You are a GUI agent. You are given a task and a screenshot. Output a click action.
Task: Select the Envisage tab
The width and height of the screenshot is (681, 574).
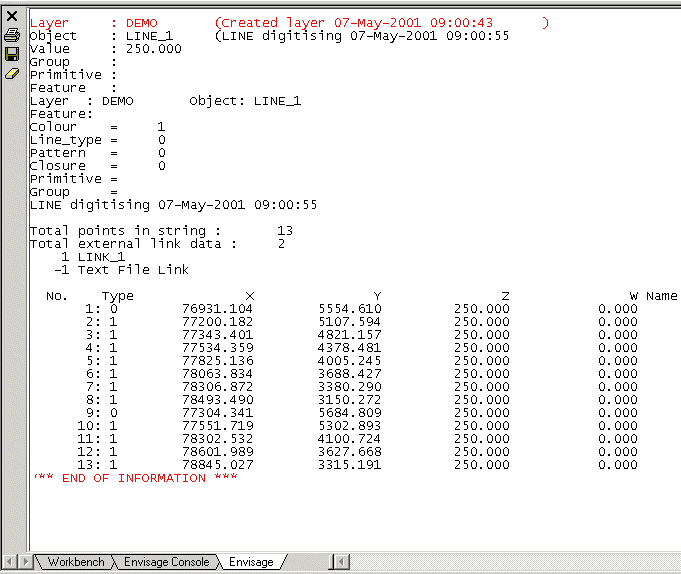(251, 562)
